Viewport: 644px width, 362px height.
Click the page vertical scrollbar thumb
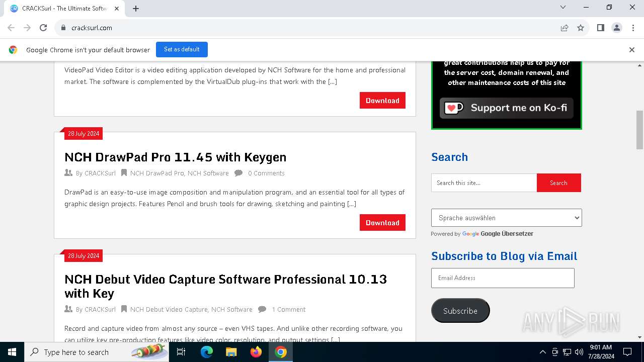(639, 130)
